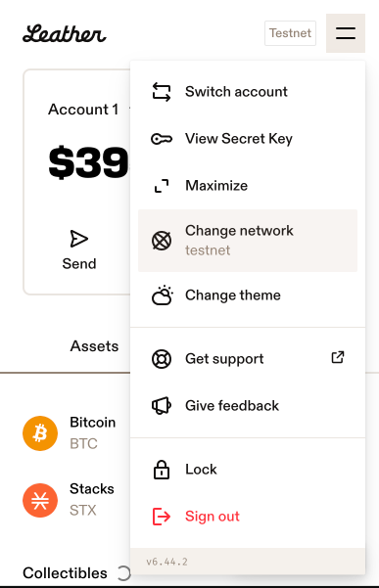Select the Change theme menu entry
Image resolution: width=379 pixels, height=588 pixels.
pos(248,295)
